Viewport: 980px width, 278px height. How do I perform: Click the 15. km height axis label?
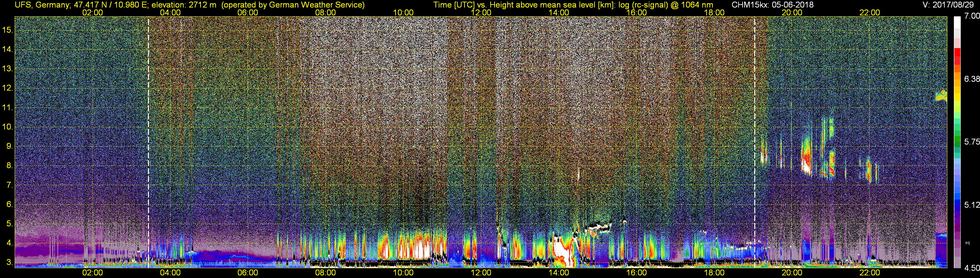[x=7, y=30]
